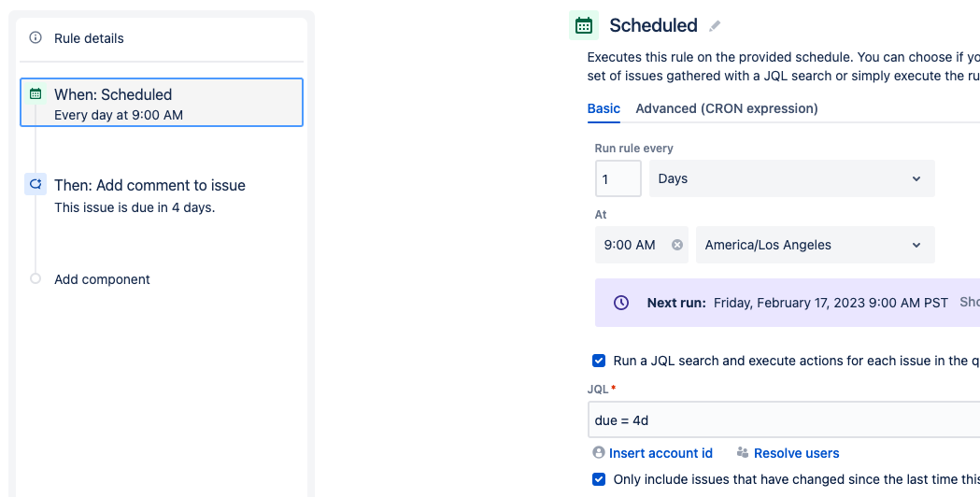
Task: Click the Insert account id person icon
Action: pyautogui.click(x=599, y=452)
